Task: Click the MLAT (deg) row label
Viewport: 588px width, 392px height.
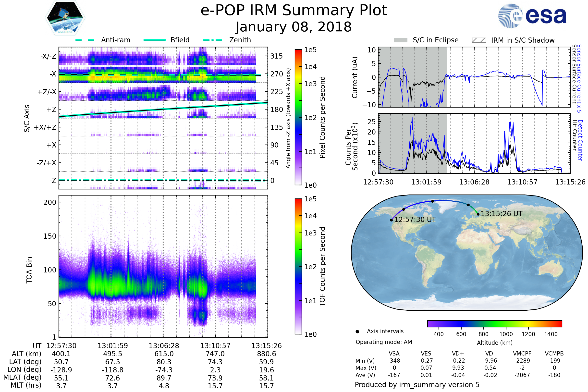Action: [23, 378]
